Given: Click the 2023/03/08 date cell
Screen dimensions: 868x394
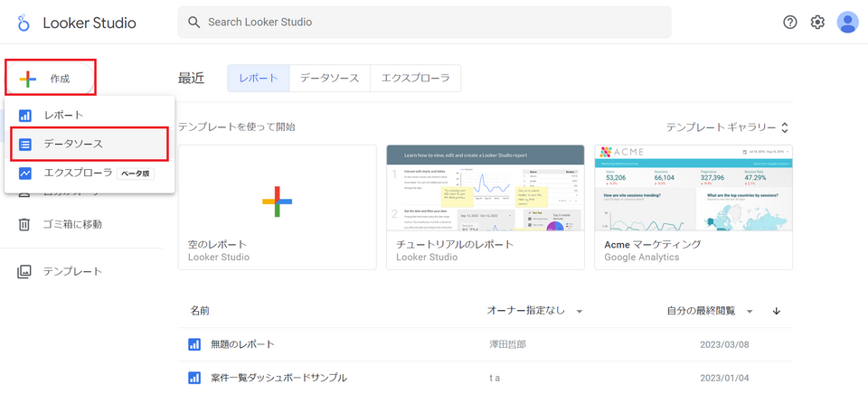Looking at the screenshot, I should pos(724,345).
